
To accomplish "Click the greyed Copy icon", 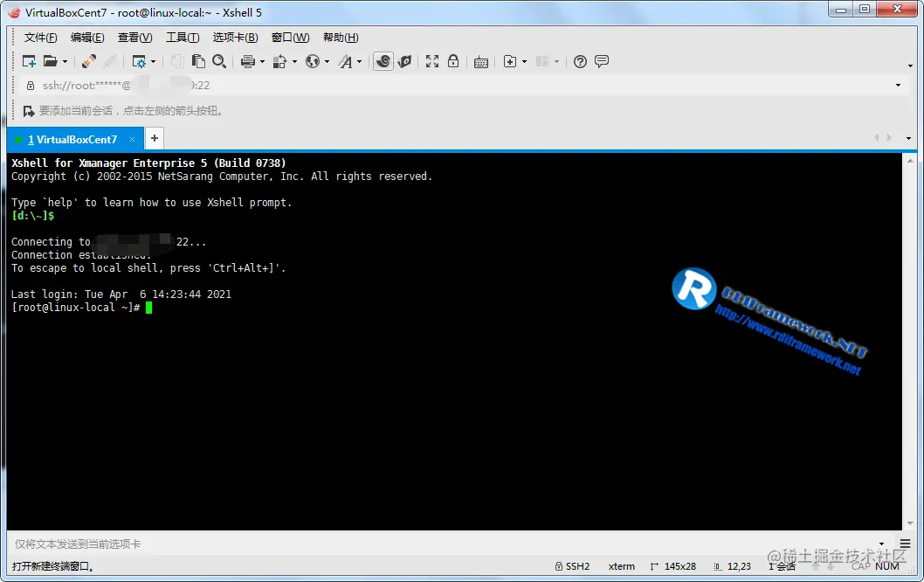I will [x=177, y=61].
